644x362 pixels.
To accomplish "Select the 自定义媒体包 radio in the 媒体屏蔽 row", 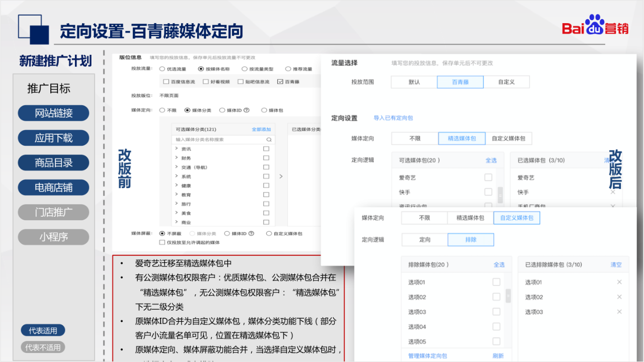I will (269, 233).
